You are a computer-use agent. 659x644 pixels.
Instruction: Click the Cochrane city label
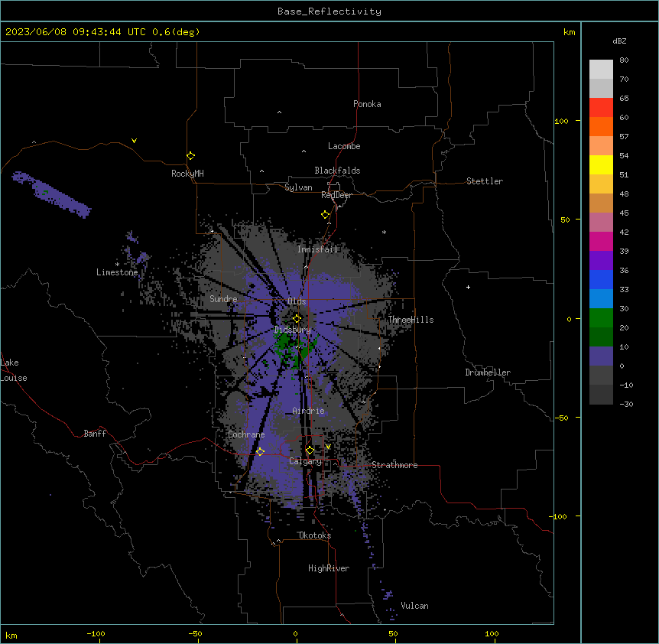pyautogui.click(x=246, y=434)
